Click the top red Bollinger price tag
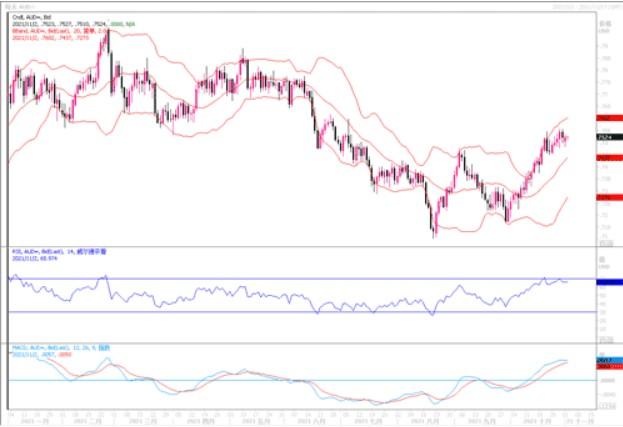The image size is (623, 427). click(604, 118)
